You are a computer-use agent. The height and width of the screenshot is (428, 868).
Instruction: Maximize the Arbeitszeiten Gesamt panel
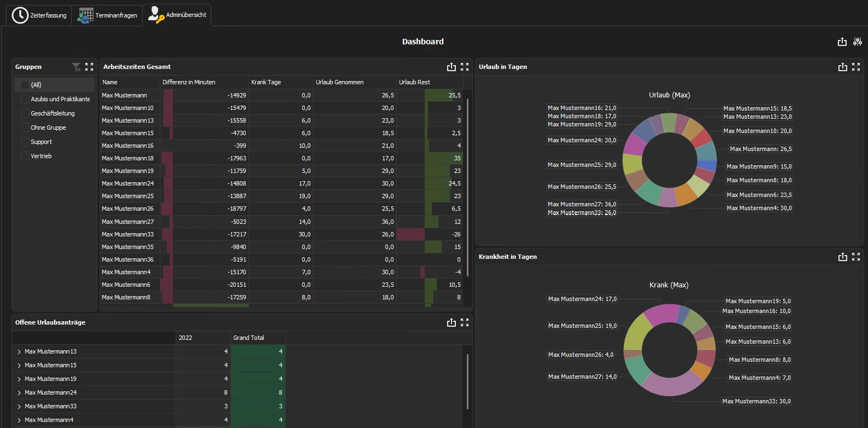coord(465,67)
